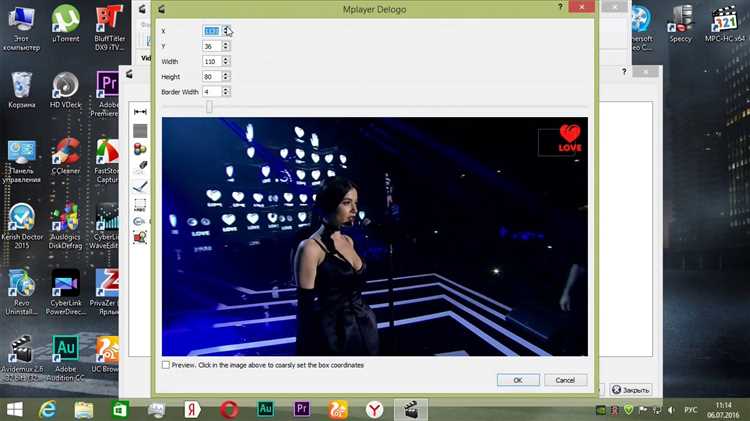Click the Windows Start button
The height and width of the screenshot is (421, 750).
[14, 409]
